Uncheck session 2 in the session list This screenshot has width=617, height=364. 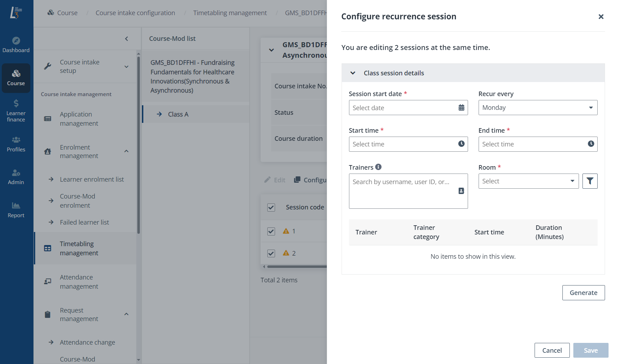(271, 253)
